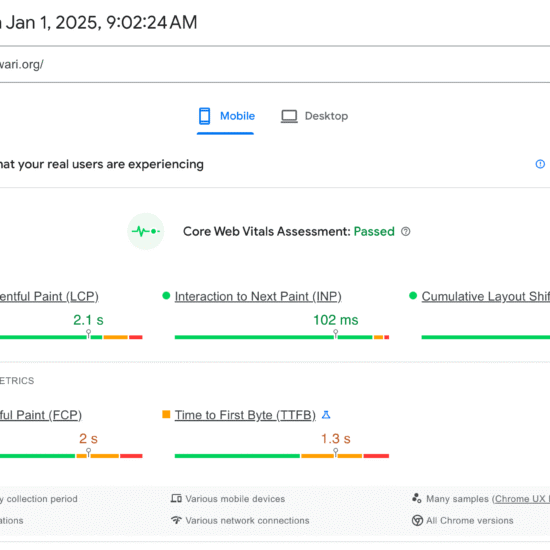
Task: Click the URL input field
Action: click(x=275, y=64)
